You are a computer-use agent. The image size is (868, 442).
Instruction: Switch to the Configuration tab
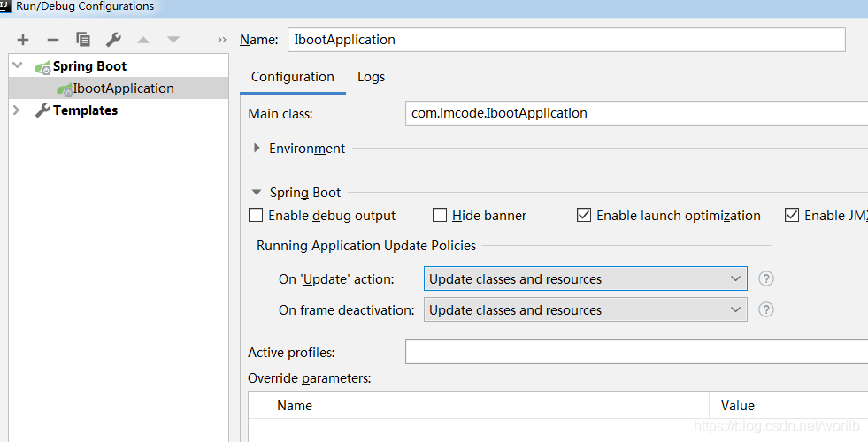(292, 77)
